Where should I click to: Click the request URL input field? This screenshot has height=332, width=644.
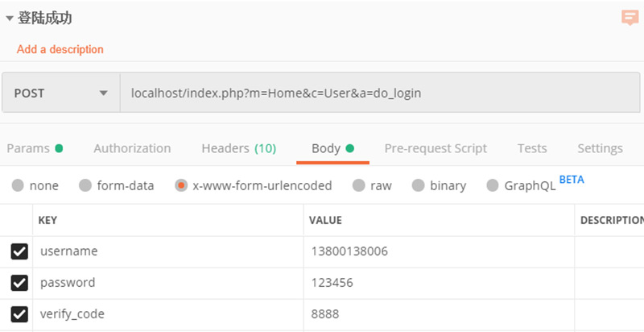[x=378, y=93]
